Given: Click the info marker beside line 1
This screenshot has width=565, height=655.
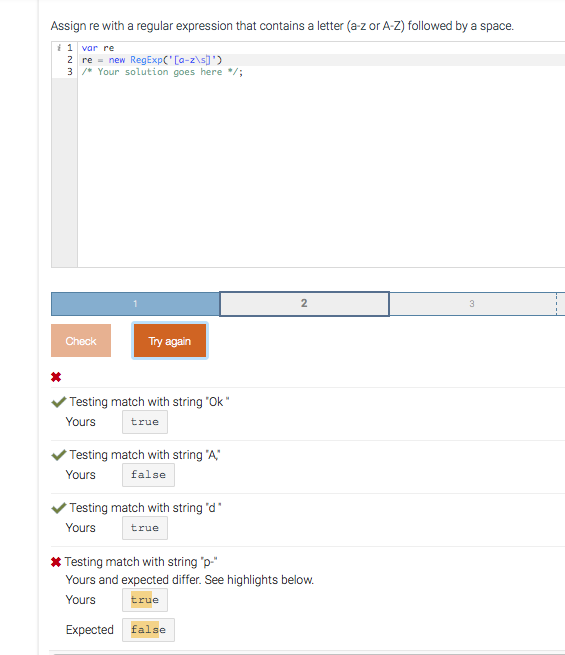Looking at the screenshot, I should point(59,48).
